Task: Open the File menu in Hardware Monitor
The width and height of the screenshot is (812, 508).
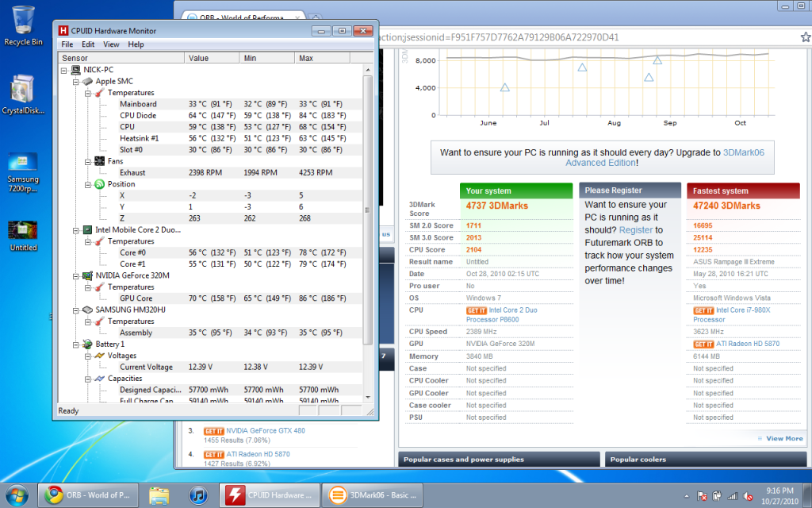Action: [x=67, y=44]
